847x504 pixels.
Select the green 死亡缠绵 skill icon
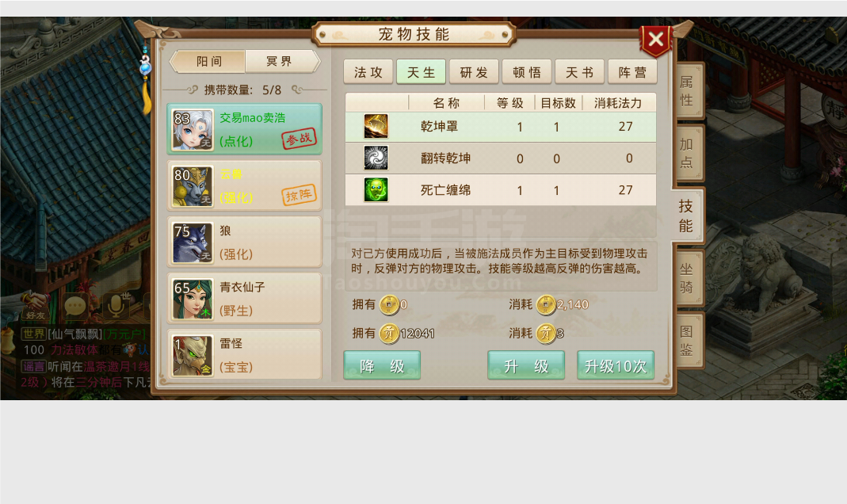tap(376, 190)
